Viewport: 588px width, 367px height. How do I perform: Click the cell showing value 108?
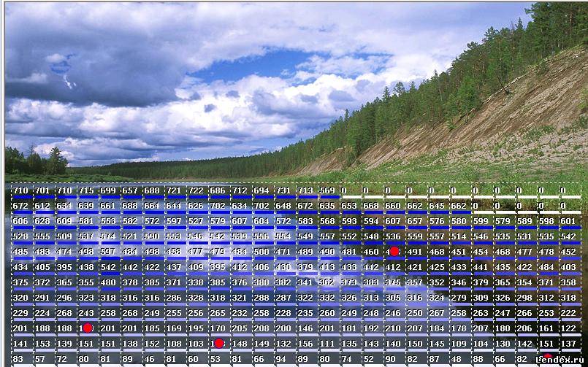[174, 344]
